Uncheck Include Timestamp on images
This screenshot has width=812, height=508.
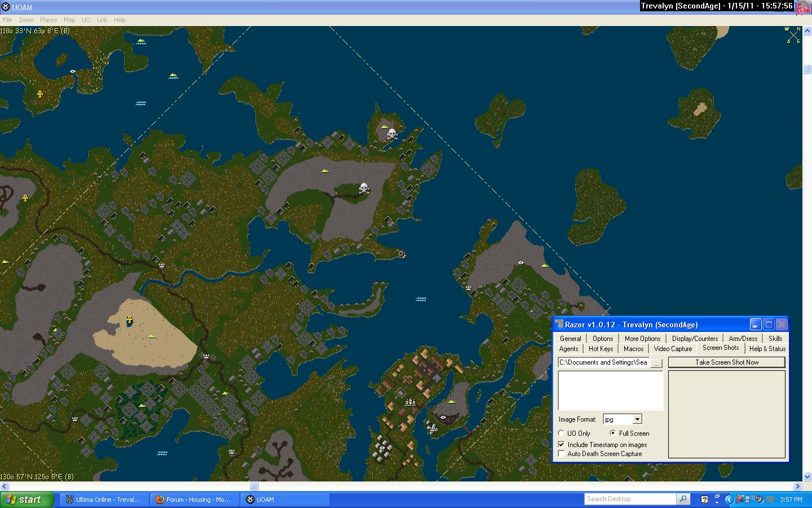(561, 445)
